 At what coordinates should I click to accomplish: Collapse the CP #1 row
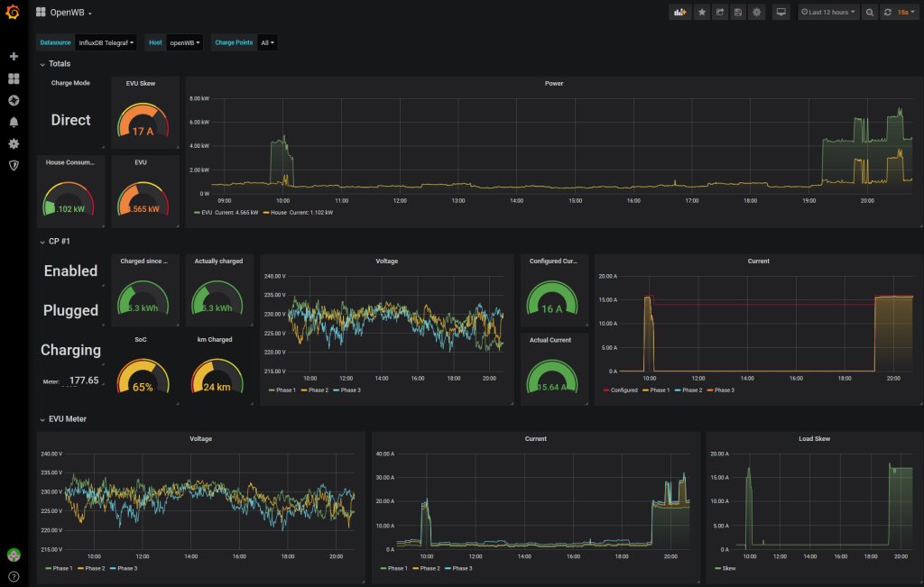click(x=55, y=242)
